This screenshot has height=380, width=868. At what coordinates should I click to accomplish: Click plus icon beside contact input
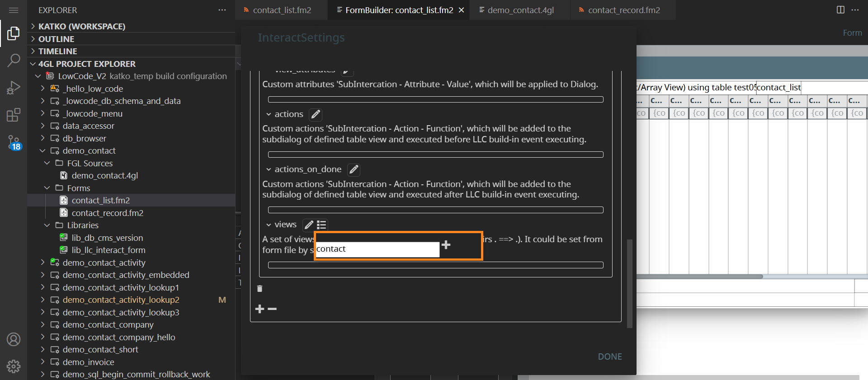(446, 245)
